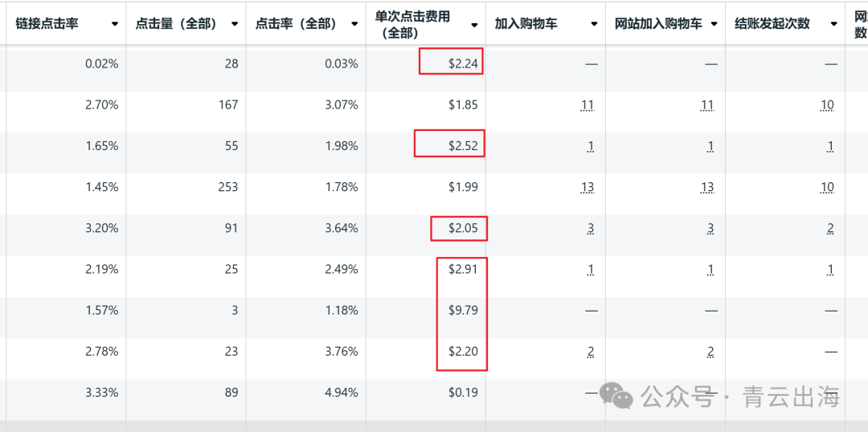The image size is (868, 432).
Task: Open the 加入购物车 column dropdown arrow
Action: click(x=594, y=24)
